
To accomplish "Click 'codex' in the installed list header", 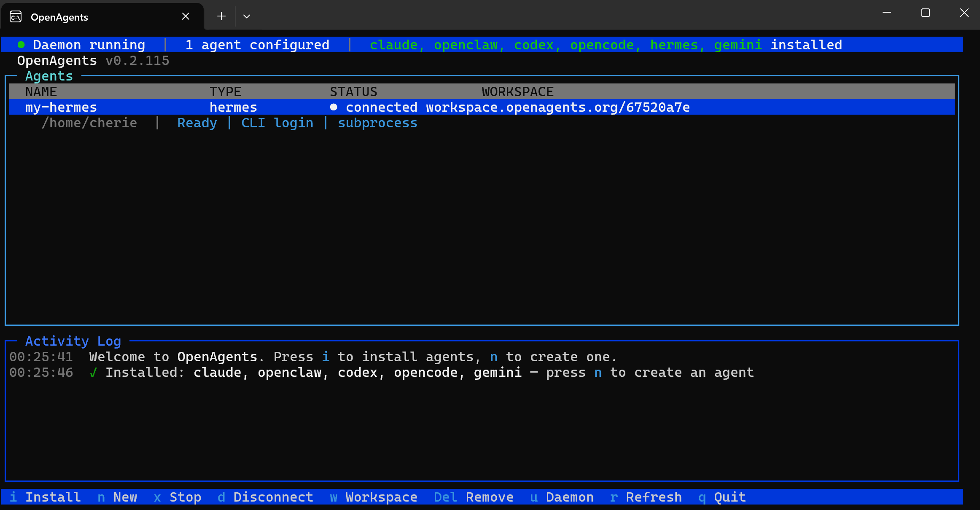I will 534,45.
